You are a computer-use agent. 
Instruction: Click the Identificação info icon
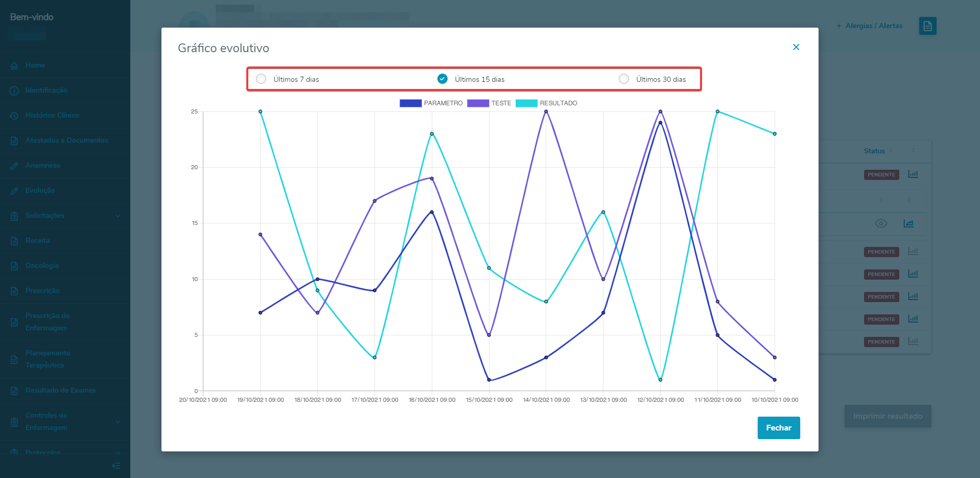(x=14, y=90)
